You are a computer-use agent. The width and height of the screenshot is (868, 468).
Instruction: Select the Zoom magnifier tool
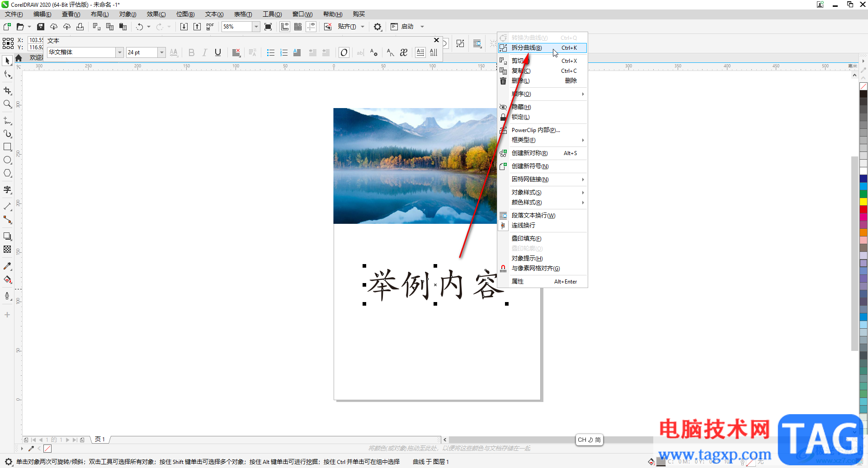pos(7,104)
